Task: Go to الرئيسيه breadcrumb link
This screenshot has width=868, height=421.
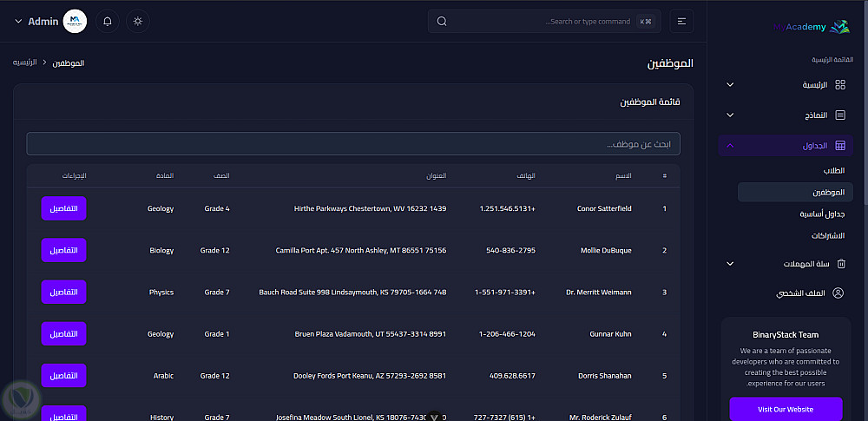Action: 25,62
